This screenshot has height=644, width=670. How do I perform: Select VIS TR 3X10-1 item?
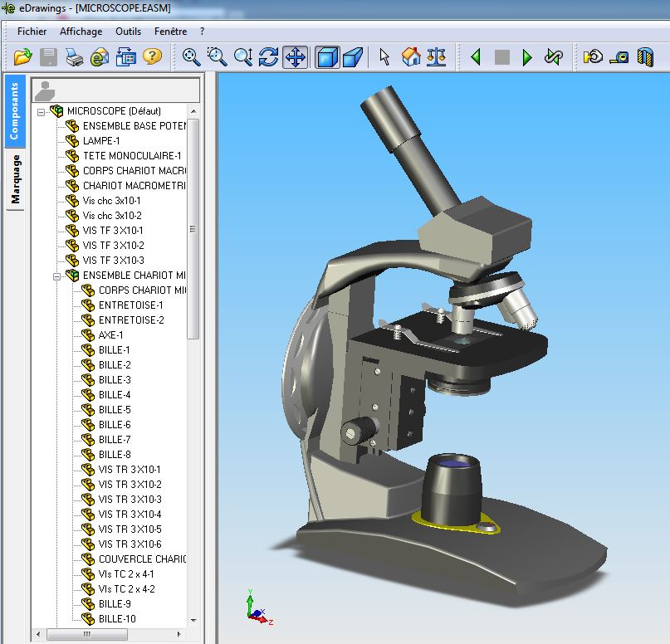(130, 470)
